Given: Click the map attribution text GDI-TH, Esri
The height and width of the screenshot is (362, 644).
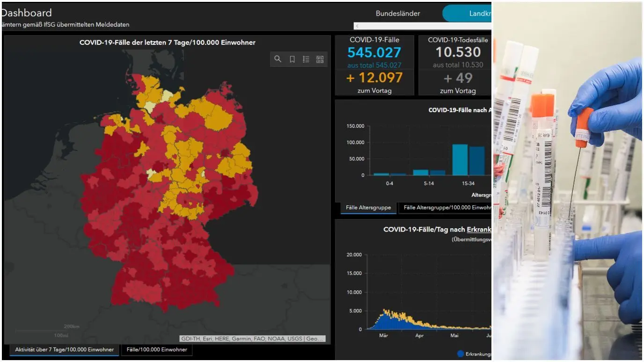Looking at the screenshot, I should click(x=252, y=339).
